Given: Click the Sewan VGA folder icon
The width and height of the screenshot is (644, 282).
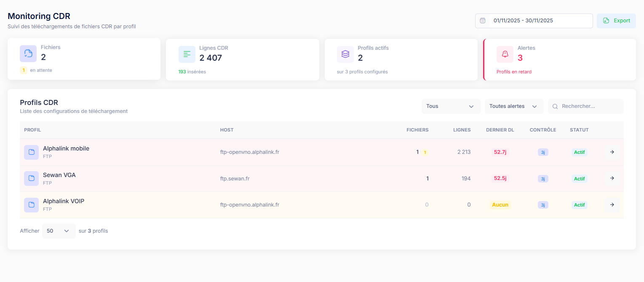Looking at the screenshot, I should pos(32,178).
